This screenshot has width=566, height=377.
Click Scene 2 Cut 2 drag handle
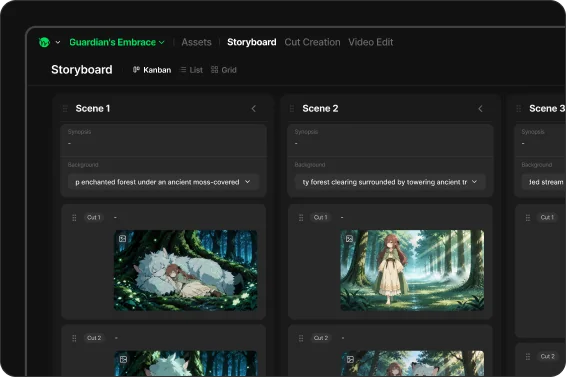point(301,338)
